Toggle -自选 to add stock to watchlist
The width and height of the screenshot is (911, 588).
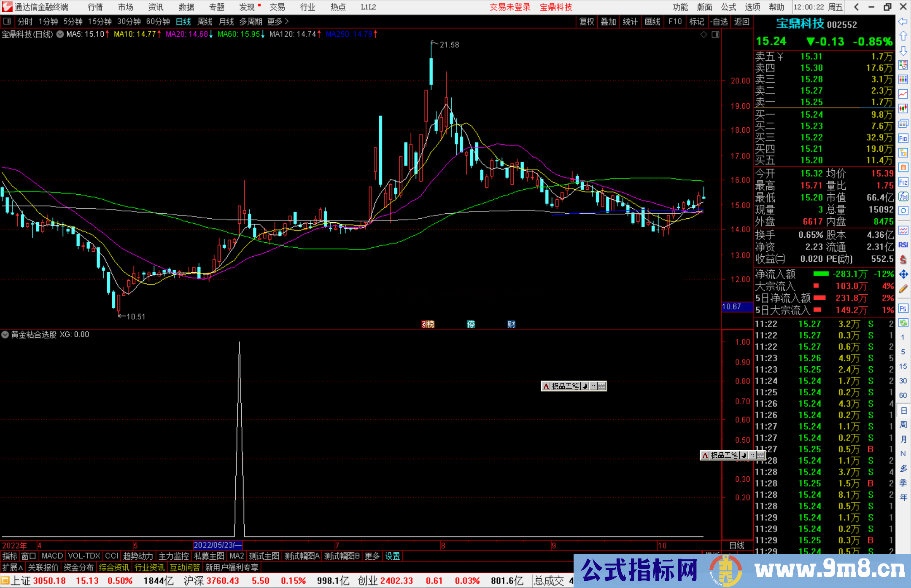(x=720, y=21)
